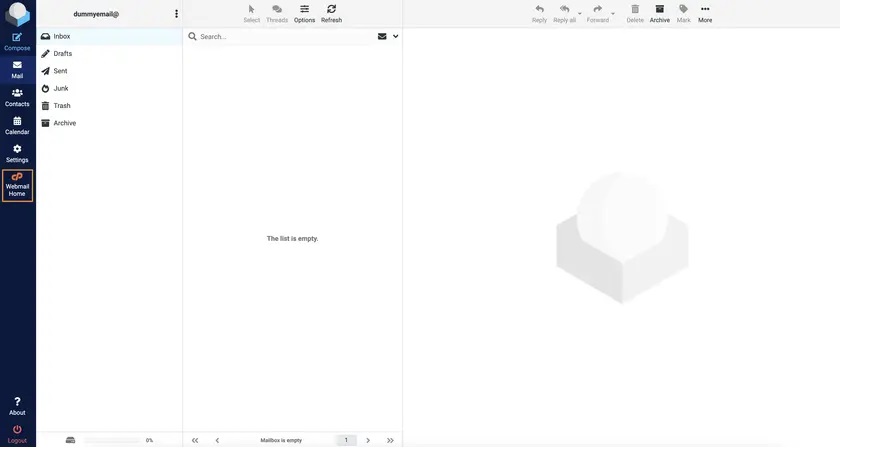Open the Compose new message icon
This screenshot has width=884, height=450.
coord(17,40)
